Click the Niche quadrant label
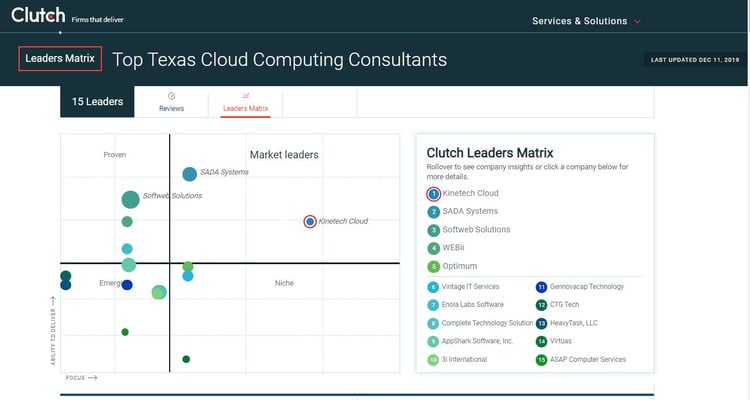This screenshot has width=750, height=400. 284,283
